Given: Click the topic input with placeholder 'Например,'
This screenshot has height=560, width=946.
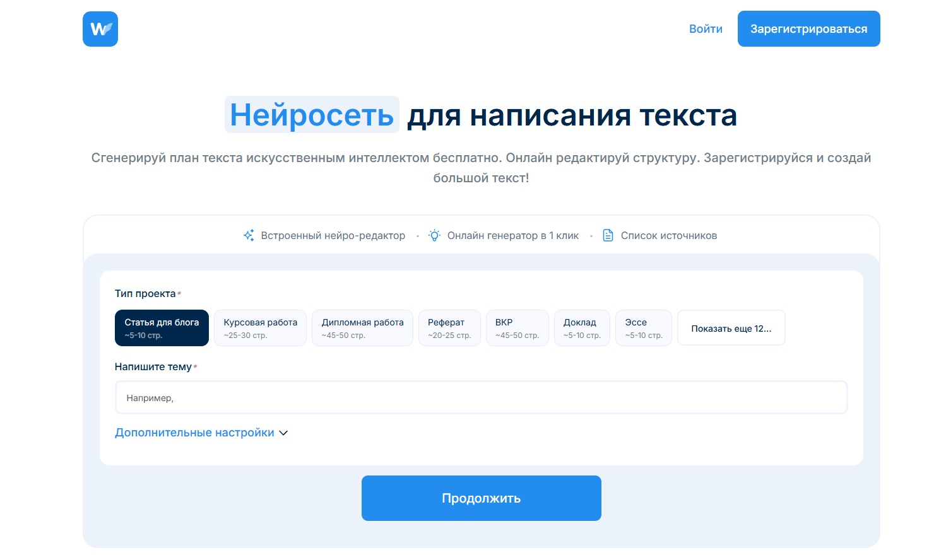Looking at the screenshot, I should [481, 397].
